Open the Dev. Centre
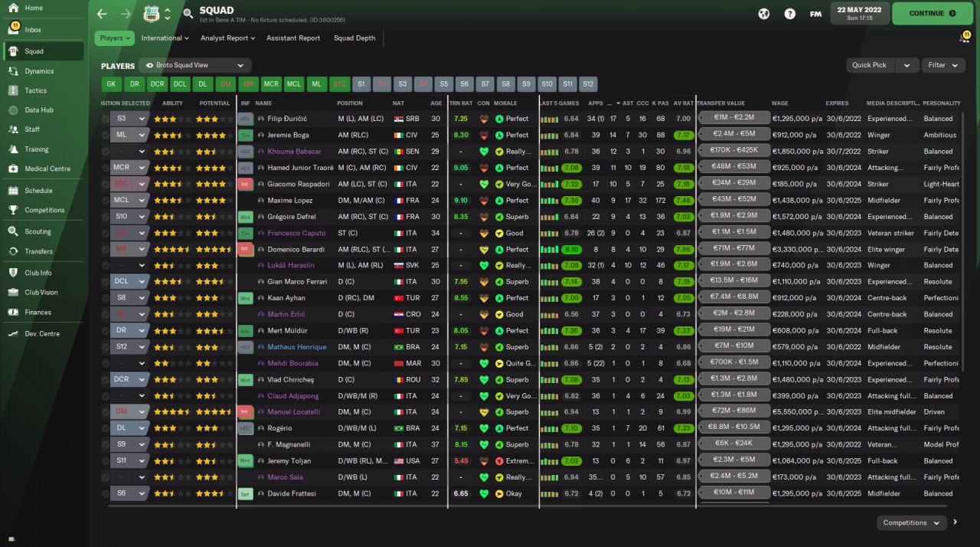This screenshot has width=980, height=547. click(x=42, y=334)
